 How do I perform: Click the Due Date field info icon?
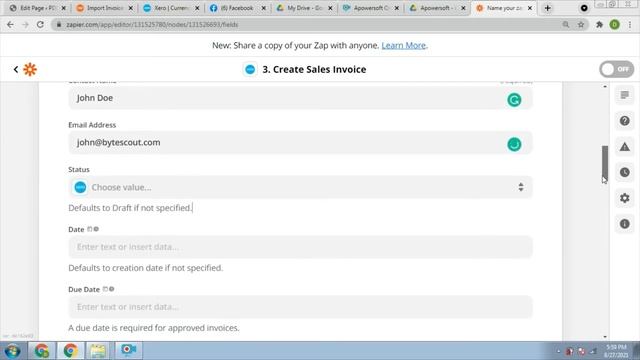[111, 289]
